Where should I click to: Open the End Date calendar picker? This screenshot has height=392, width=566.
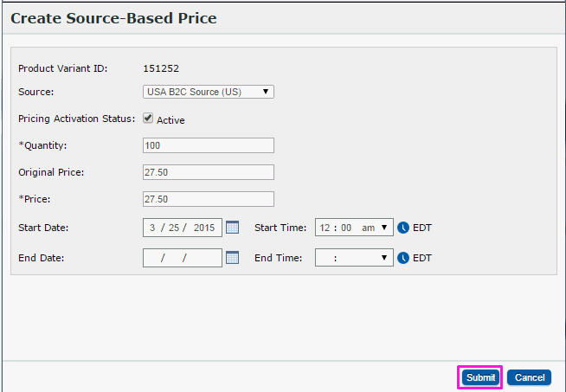[232, 258]
